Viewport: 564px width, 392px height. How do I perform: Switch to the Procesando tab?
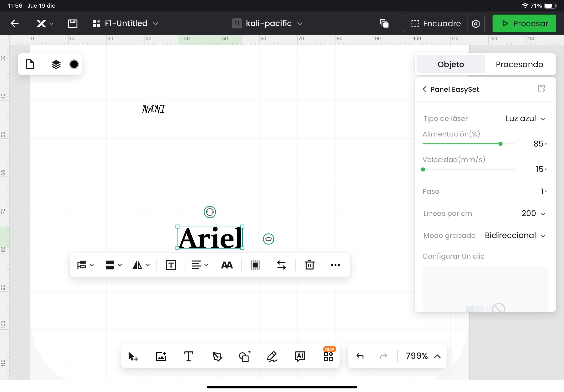pyautogui.click(x=519, y=64)
